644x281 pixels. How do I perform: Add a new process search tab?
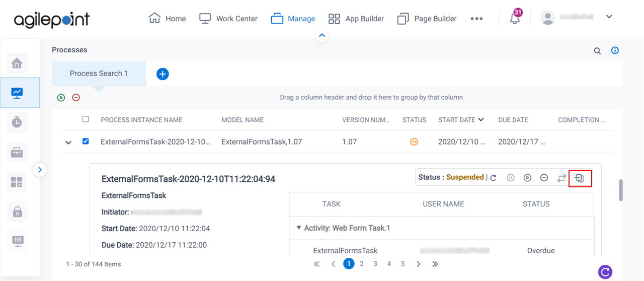click(x=163, y=74)
